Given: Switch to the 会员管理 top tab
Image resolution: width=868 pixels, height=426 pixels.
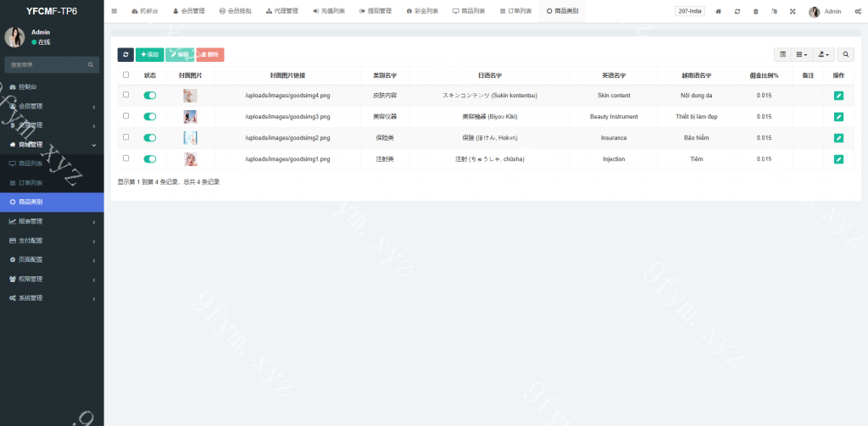Looking at the screenshot, I should (x=189, y=11).
